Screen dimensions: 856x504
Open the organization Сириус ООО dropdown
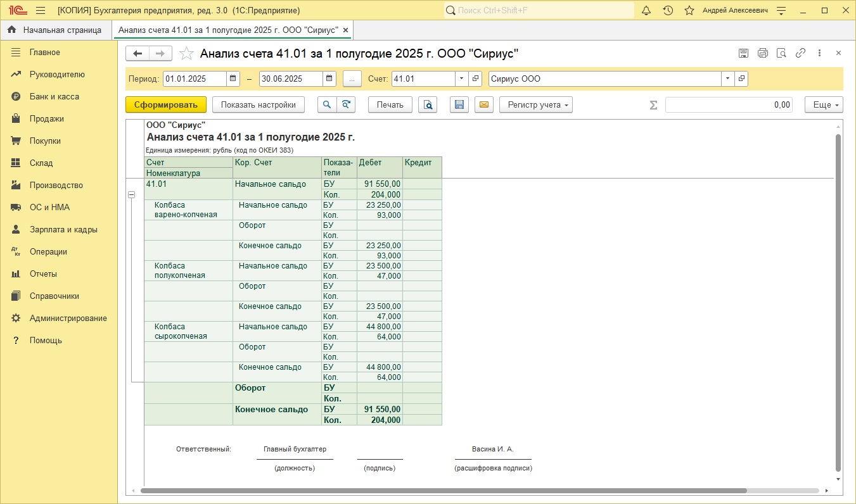[x=727, y=79]
